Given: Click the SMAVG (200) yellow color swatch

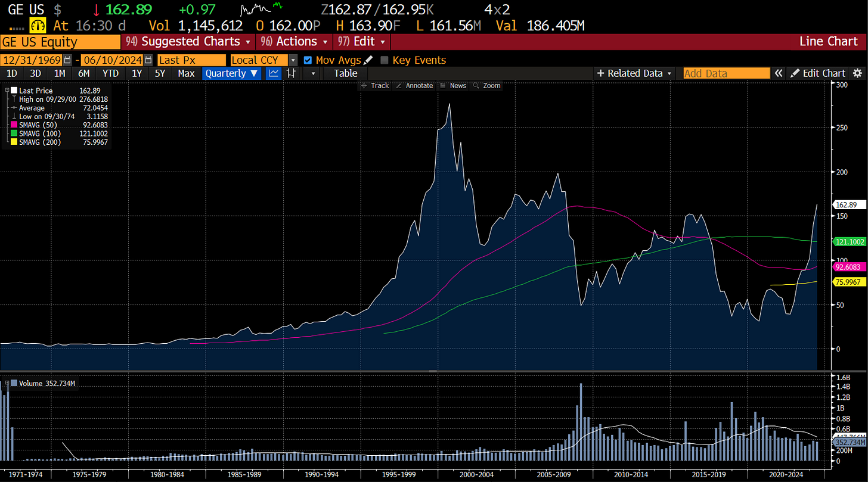Looking at the screenshot, I should coord(14,142).
